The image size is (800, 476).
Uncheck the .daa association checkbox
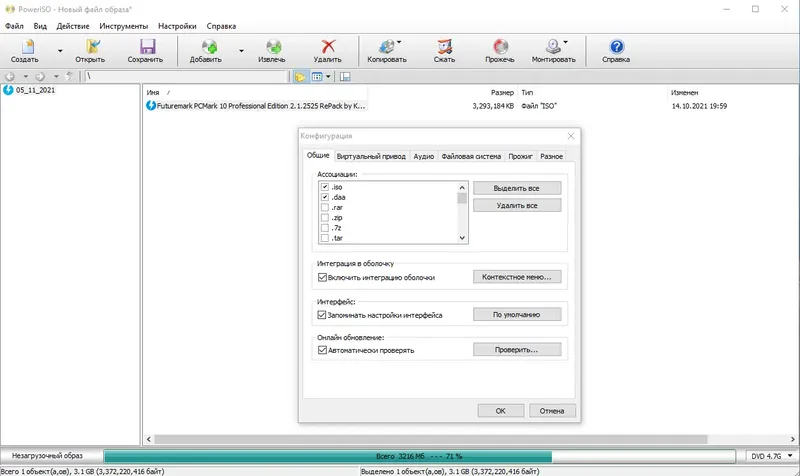(324, 197)
